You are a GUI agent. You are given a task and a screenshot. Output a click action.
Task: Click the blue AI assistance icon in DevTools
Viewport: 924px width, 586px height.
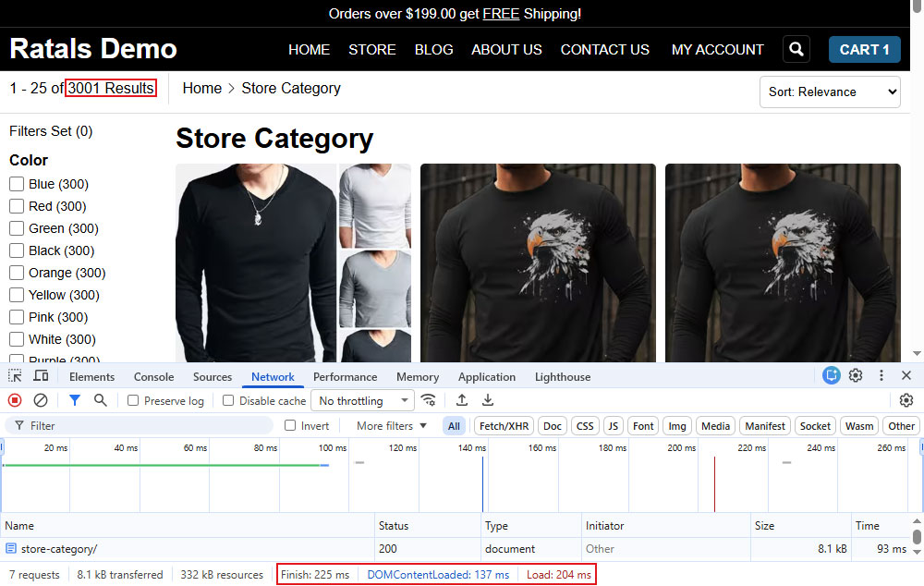click(x=831, y=375)
